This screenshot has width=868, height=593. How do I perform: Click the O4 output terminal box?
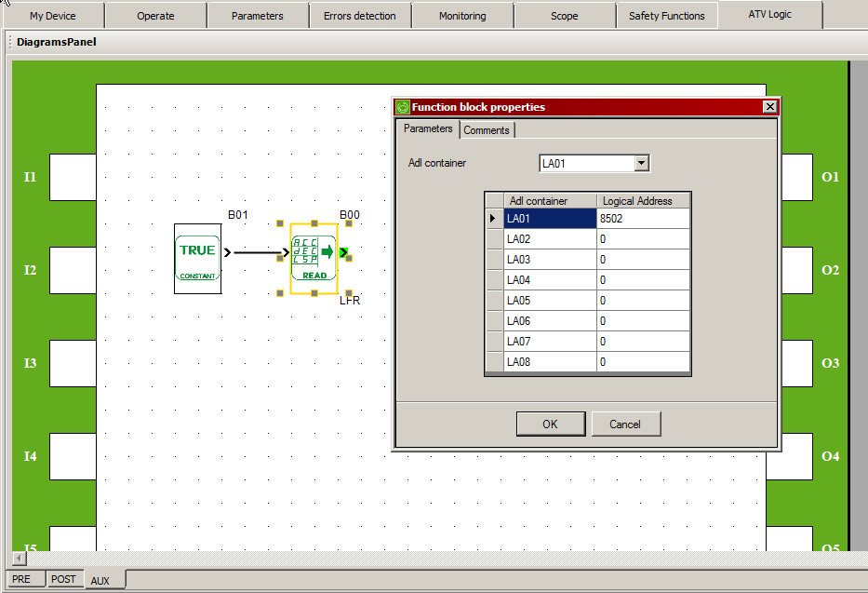coord(790,456)
